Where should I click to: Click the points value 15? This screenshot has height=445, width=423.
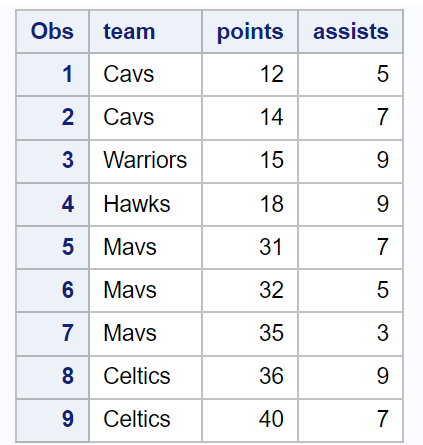tap(250, 161)
